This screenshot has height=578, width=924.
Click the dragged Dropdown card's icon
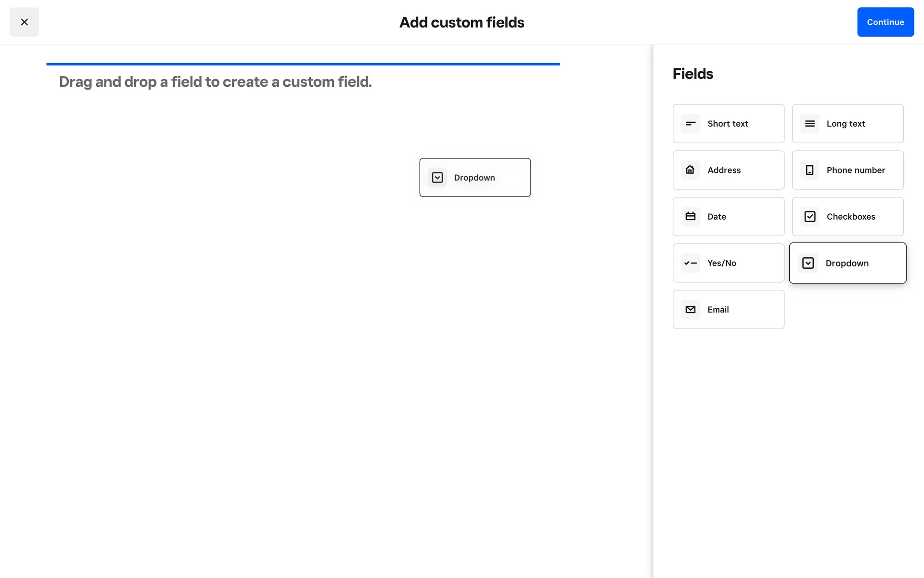pos(437,178)
